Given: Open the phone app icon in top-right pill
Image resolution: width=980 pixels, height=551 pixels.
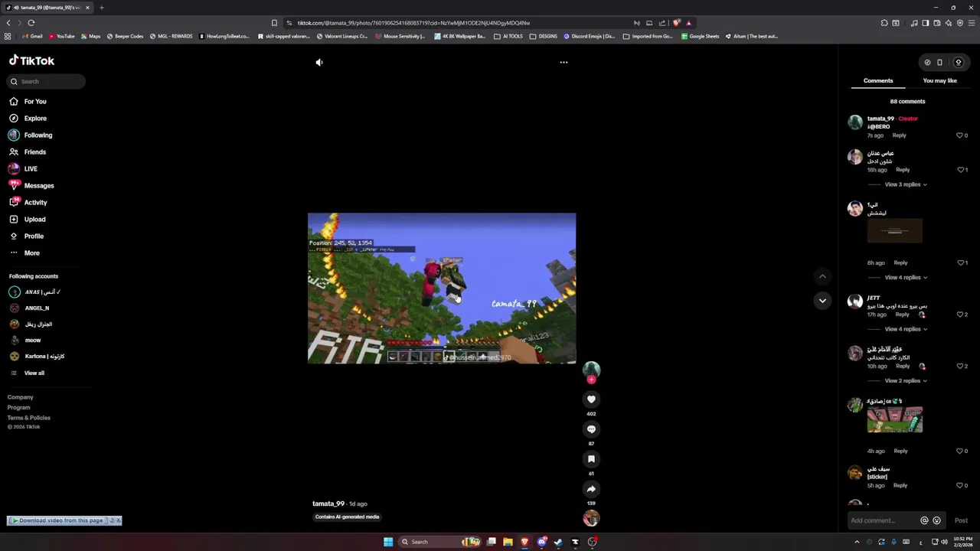Looking at the screenshot, I should [x=939, y=63].
